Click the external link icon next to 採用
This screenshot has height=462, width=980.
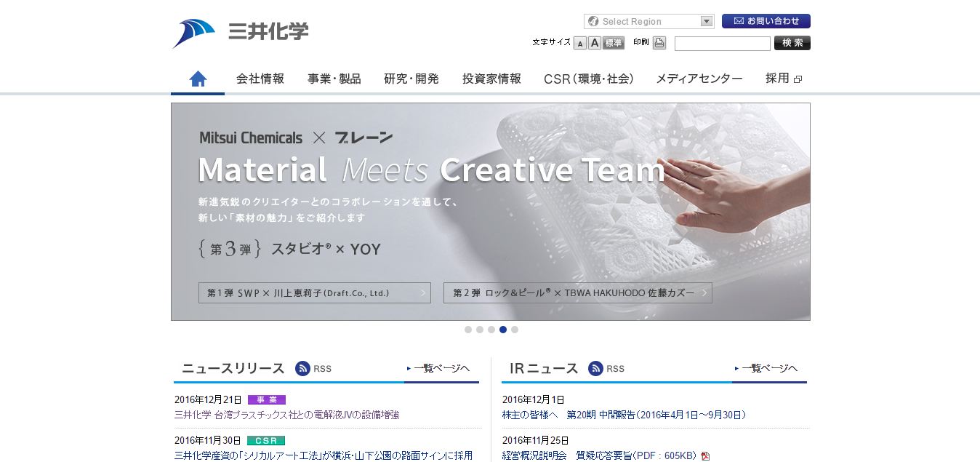tap(798, 79)
